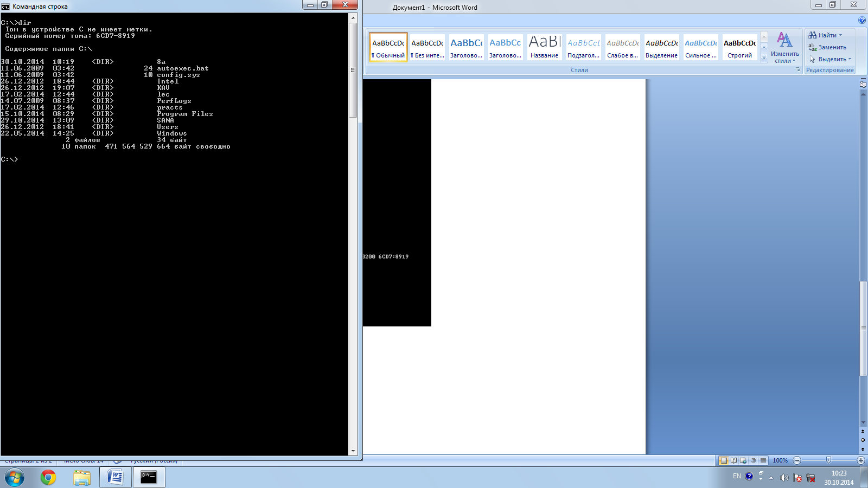Toggle the ruler above Word's scrollbar
The height and width of the screenshot is (488, 868).
[863, 84]
